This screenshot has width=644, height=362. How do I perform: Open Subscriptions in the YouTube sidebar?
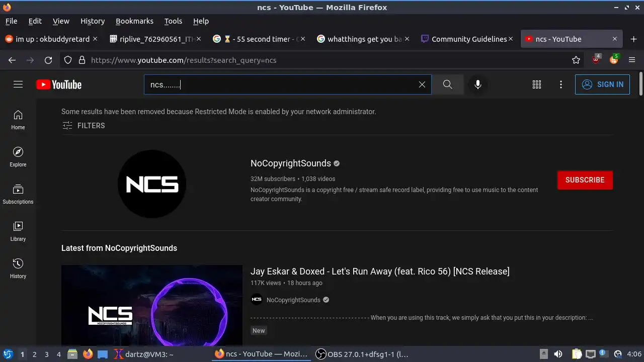click(18, 194)
